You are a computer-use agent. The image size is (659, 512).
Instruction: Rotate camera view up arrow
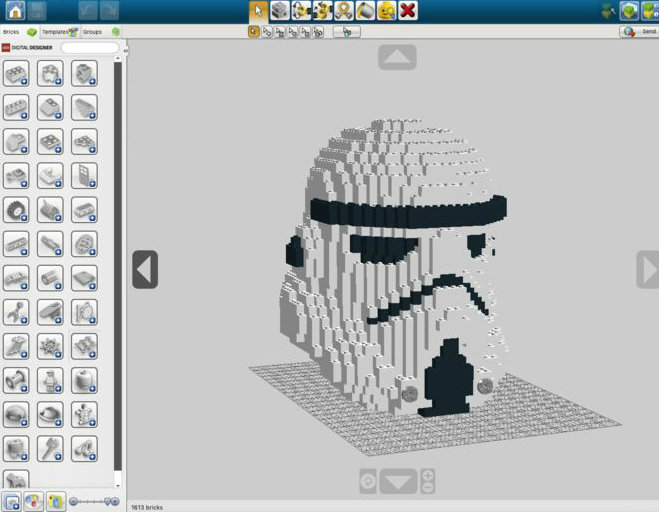point(397,57)
